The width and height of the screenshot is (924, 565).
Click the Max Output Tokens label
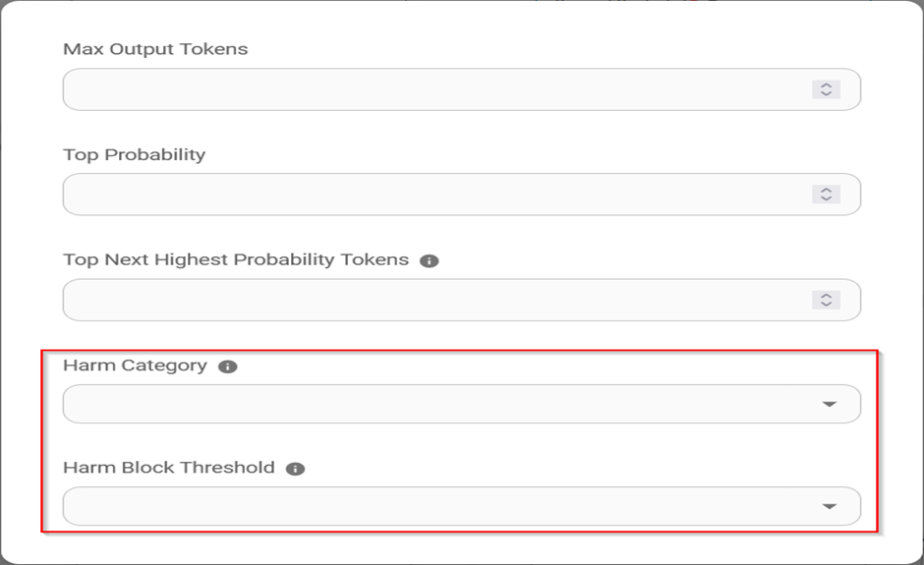[155, 49]
